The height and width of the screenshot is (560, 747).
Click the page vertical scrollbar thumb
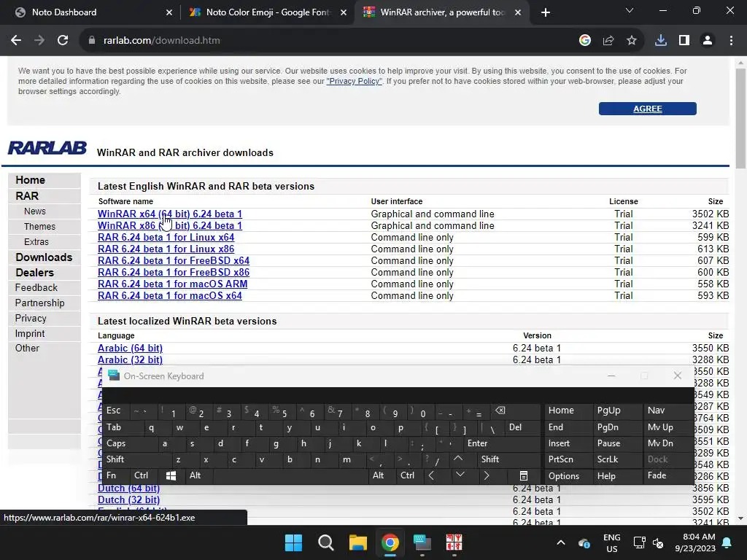pyautogui.click(x=740, y=118)
